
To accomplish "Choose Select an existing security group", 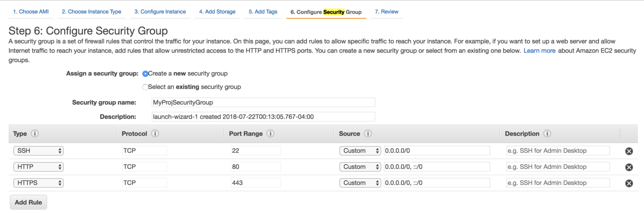I will (145, 87).
